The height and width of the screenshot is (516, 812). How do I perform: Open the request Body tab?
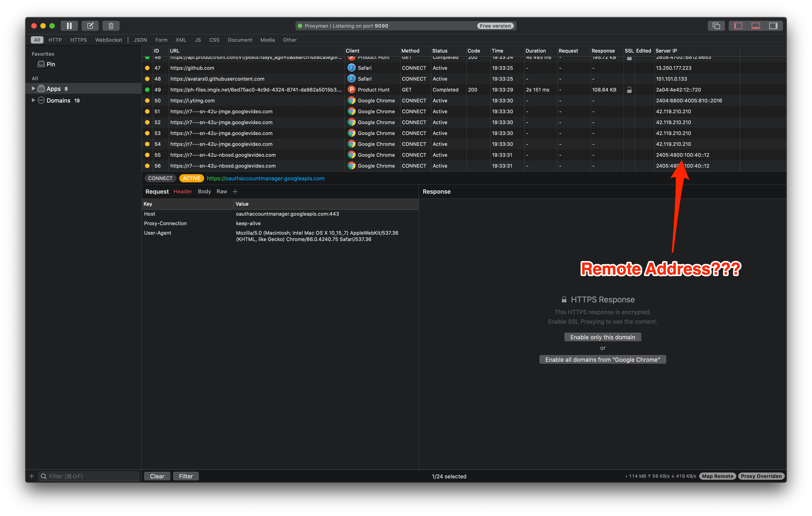click(x=204, y=191)
